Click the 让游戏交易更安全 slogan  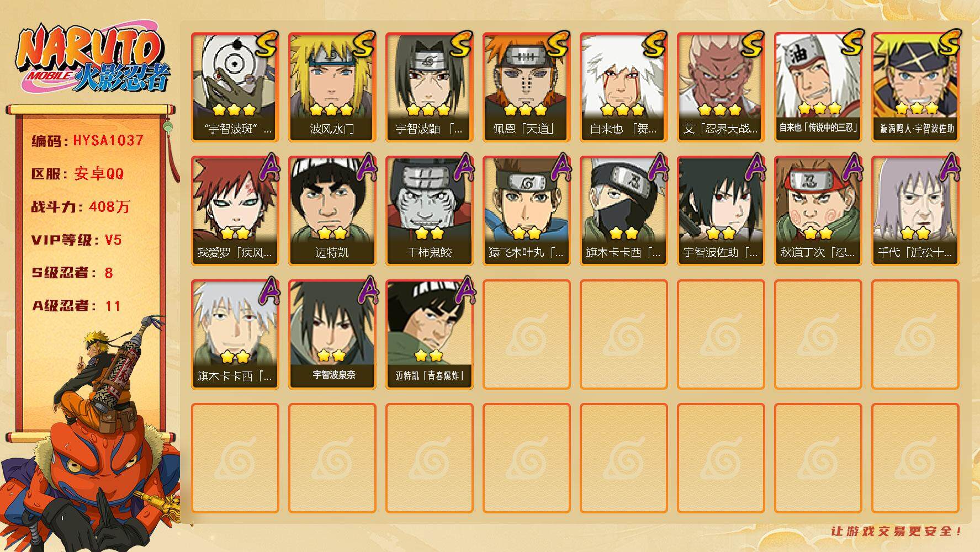[897, 532]
